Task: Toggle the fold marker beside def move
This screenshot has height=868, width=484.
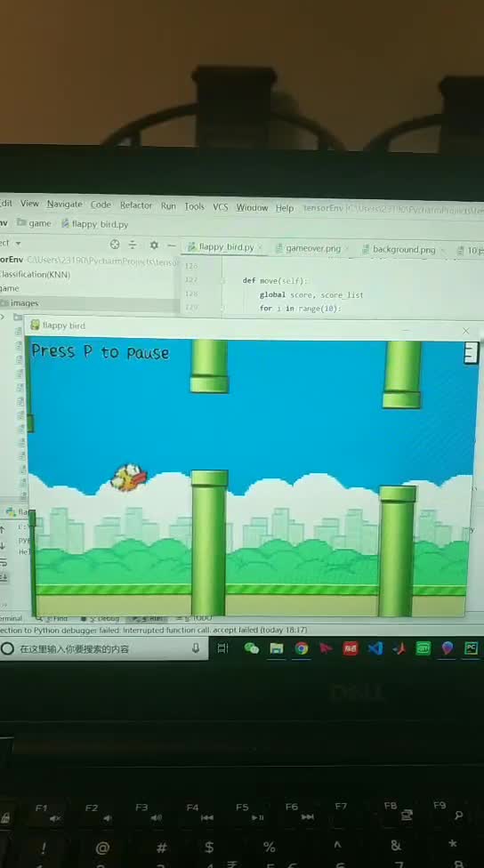Action: click(x=223, y=281)
